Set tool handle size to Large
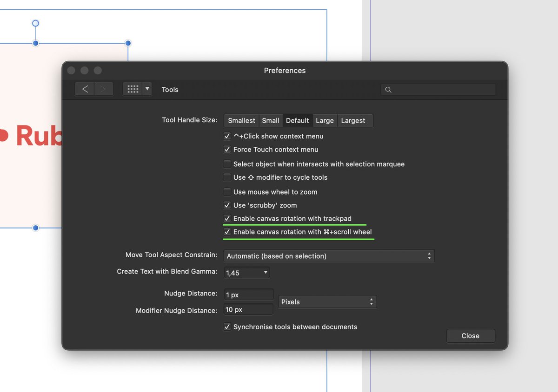Viewport: 558px width, 392px height. (325, 121)
